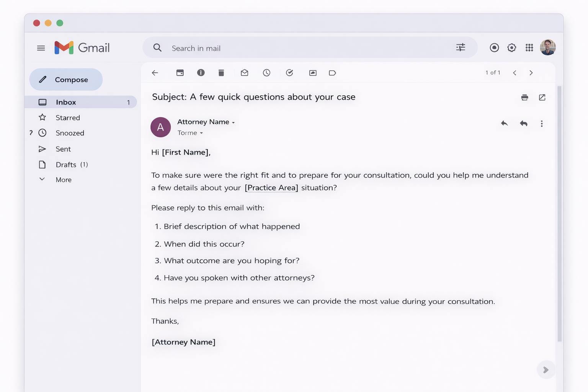
Task: Expand recipient details next to Torme
Action: point(201,133)
